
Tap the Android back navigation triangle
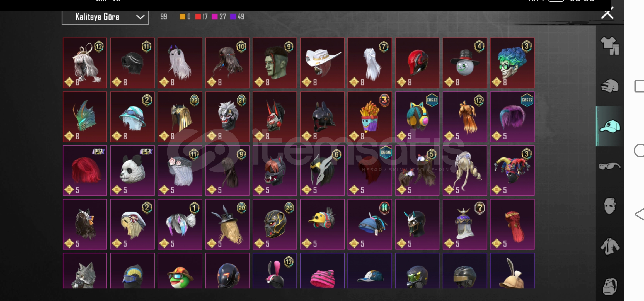tap(639, 215)
